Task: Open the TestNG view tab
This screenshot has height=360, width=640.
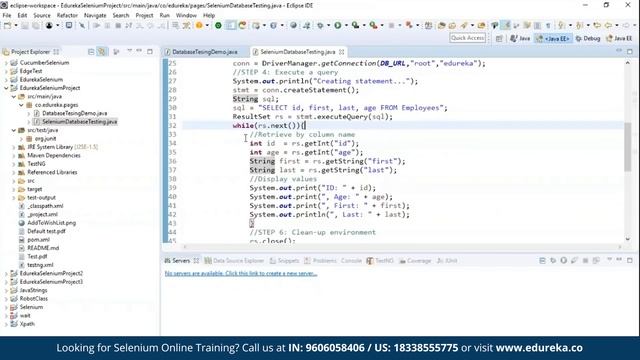Action: (380, 260)
